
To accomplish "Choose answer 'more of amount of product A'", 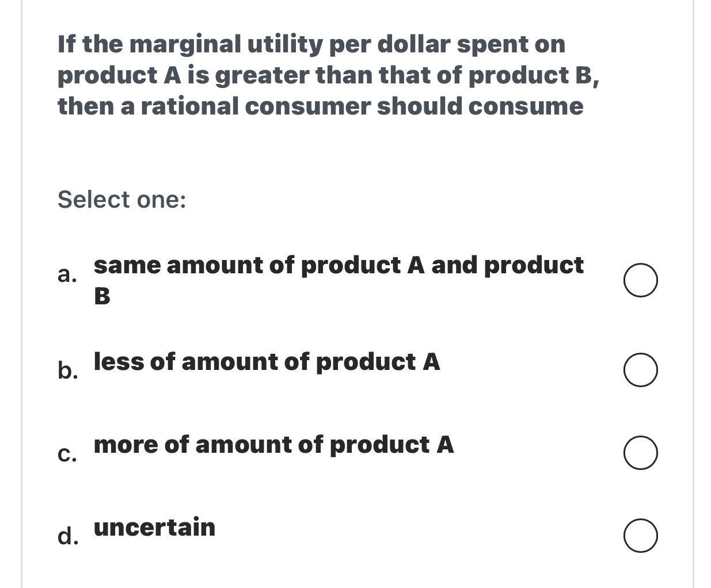I will (274, 445).
